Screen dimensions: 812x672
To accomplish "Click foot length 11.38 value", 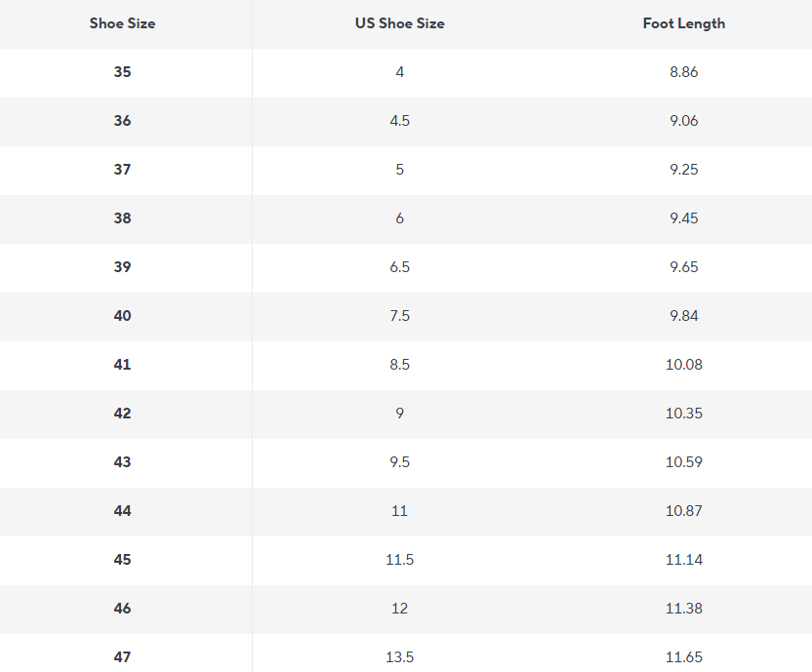I will (x=683, y=609).
